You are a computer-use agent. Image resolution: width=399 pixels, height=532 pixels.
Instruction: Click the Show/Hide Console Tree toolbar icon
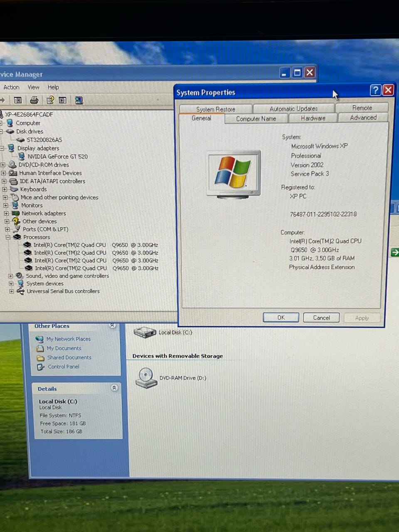pyautogui.click(x=17, y=100)
